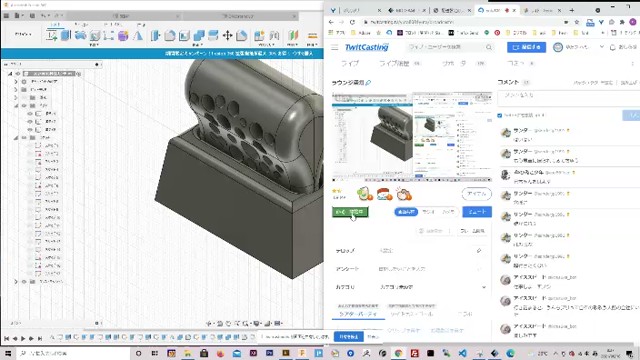
Task: Choose the Move/Copy cross-arrow tool
Action: pyautogui.click(x=227, y=36)
